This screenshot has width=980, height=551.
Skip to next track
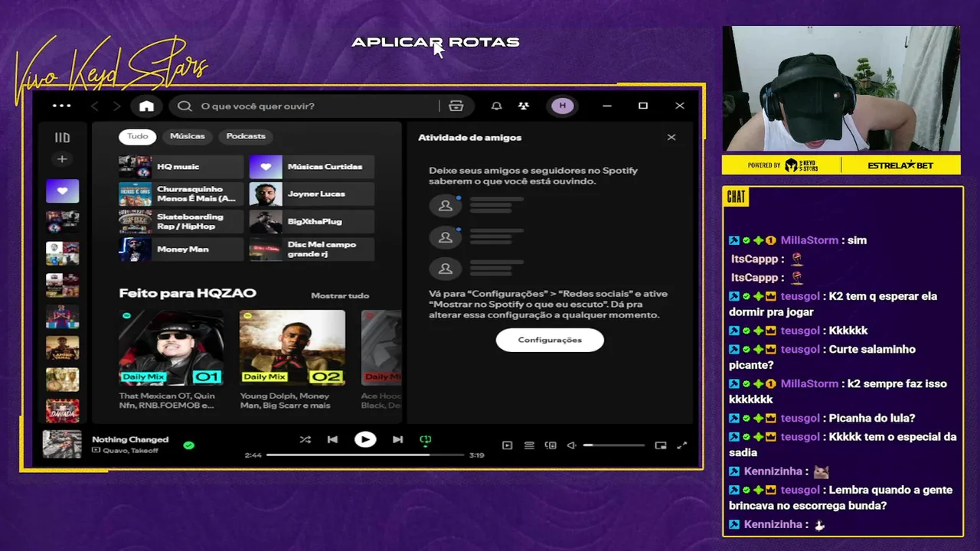point(397,439)
